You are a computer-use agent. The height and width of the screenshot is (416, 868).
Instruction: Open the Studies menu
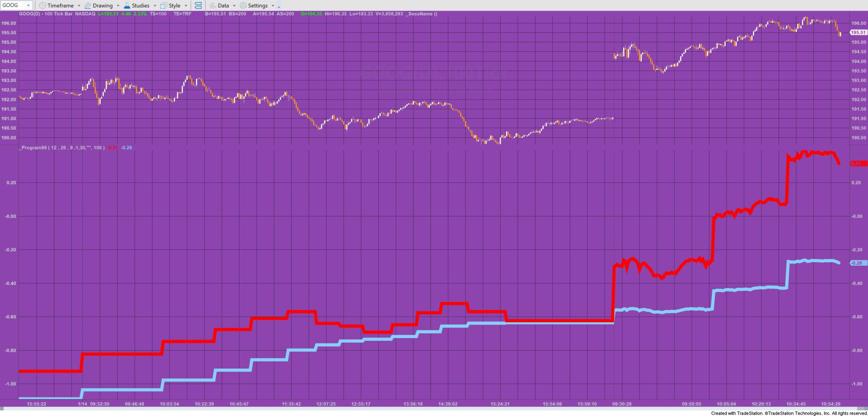tap(139, 5)
